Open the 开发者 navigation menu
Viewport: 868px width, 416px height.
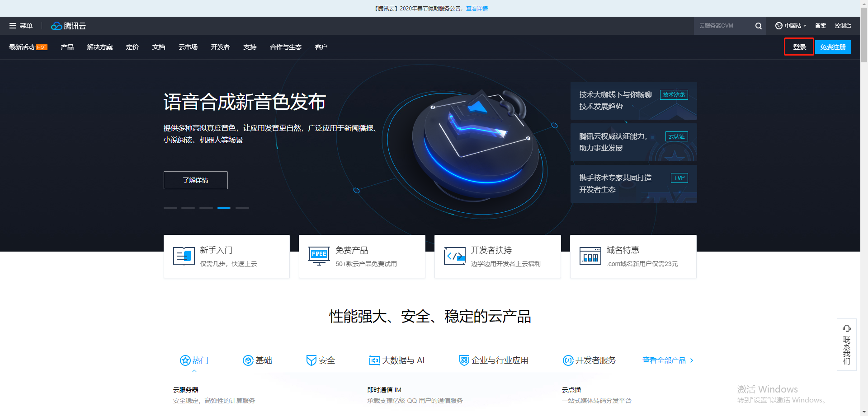pyautogui.click(x=221, y=47)
